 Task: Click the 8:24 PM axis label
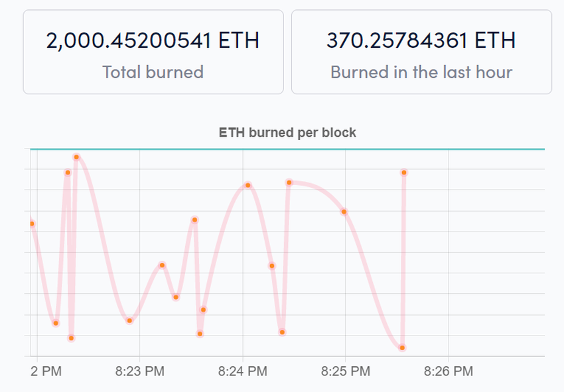click(243, 371)
